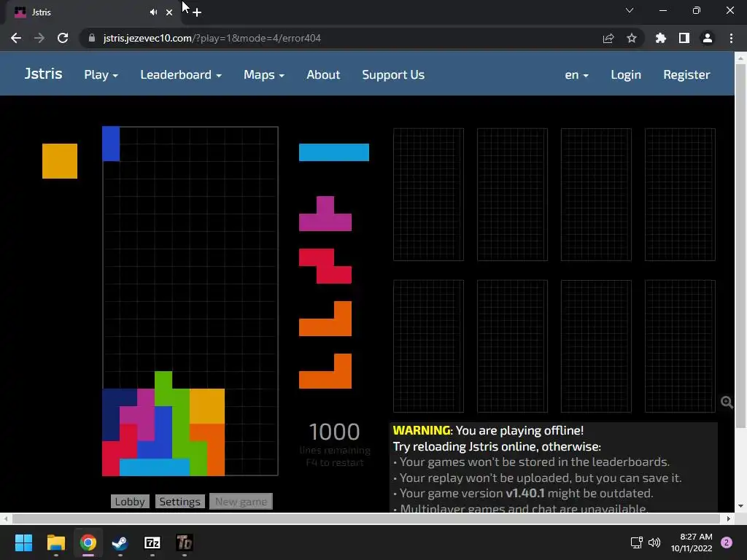Open a new browser tab
747x560 pixels.
tap(197, 12)
